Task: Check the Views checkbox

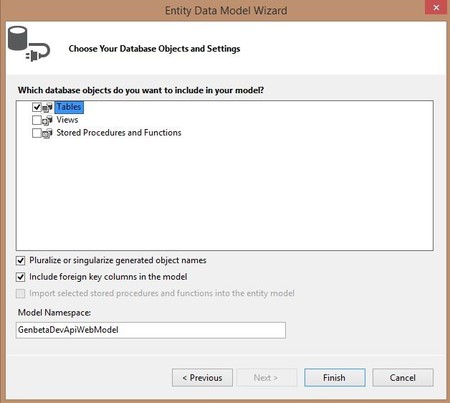Action: tap(37, 120)
